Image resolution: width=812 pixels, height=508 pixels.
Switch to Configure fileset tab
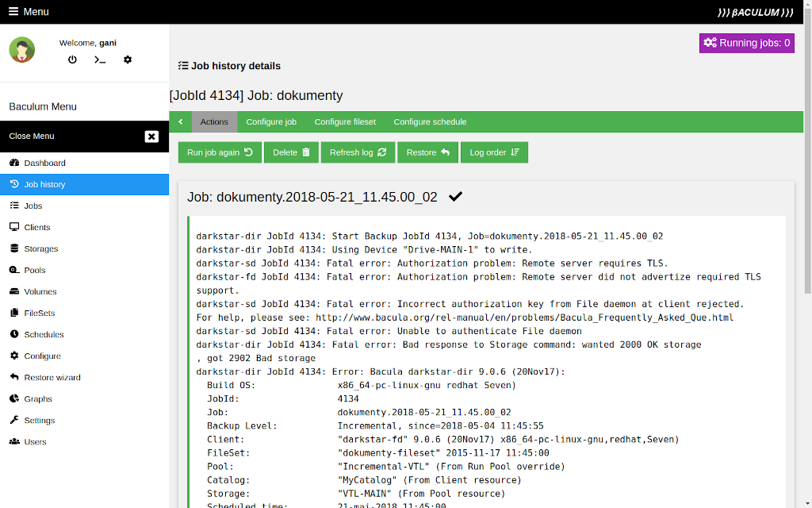click(345, 121)
